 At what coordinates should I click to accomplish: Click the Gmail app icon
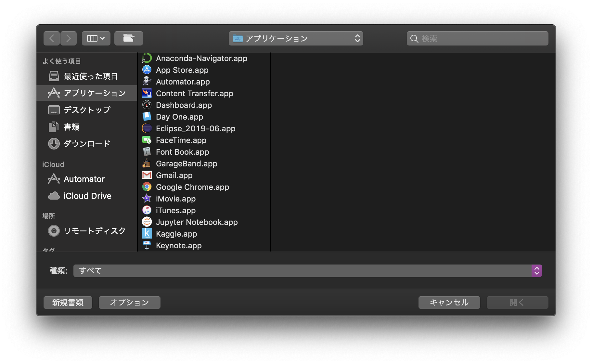point(147,175)
